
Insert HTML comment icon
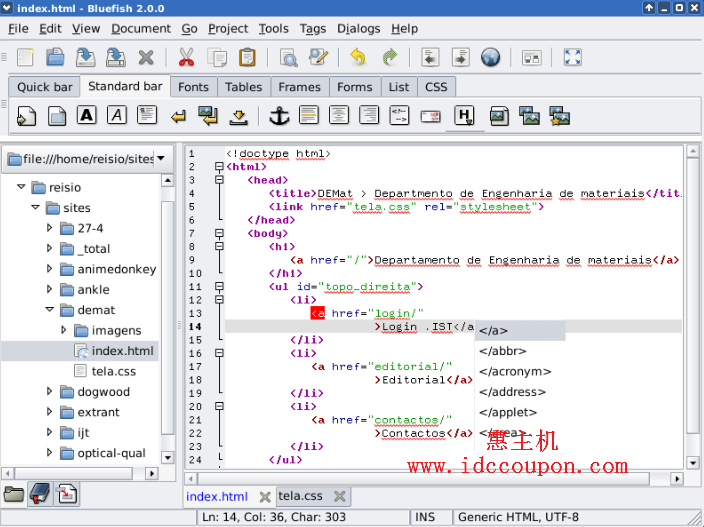click(x=399, y=115)
